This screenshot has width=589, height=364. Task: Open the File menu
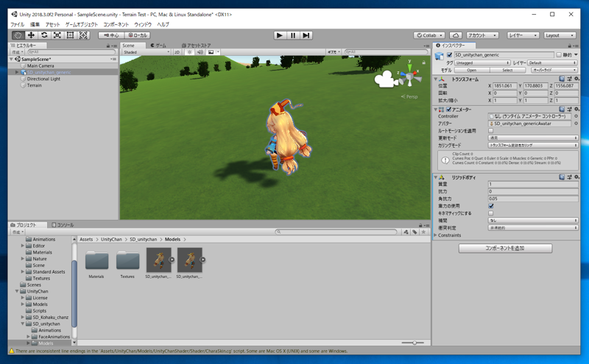tap(17, 24)
